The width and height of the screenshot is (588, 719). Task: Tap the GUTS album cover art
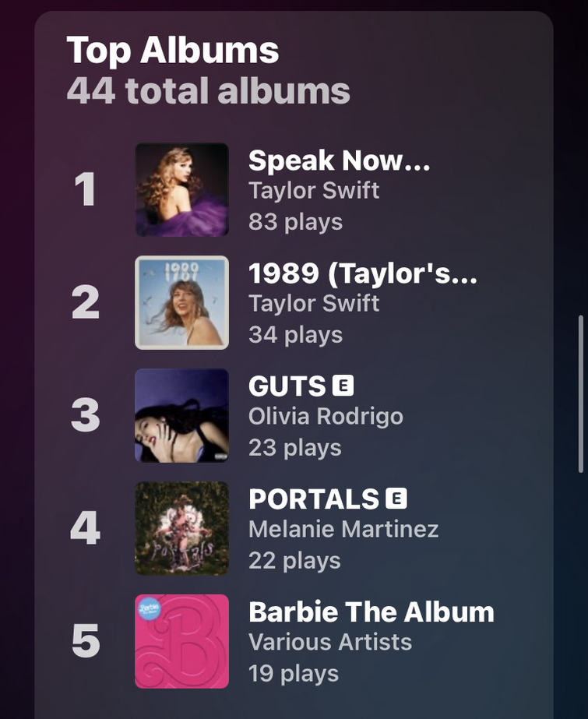pyautogui.click(x=182, y=415)
